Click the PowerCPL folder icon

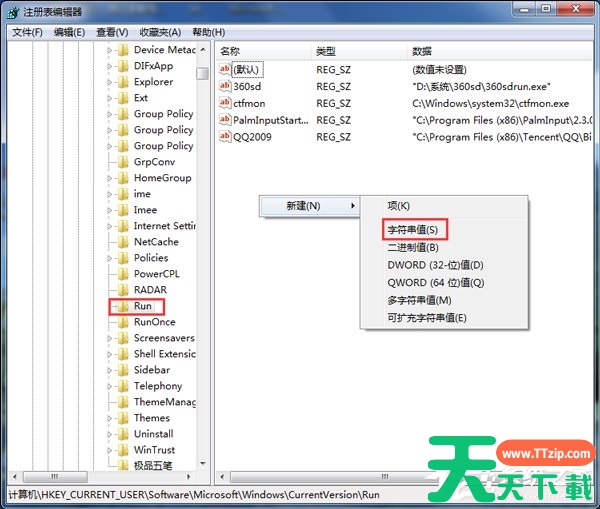(x=123, y=274)
